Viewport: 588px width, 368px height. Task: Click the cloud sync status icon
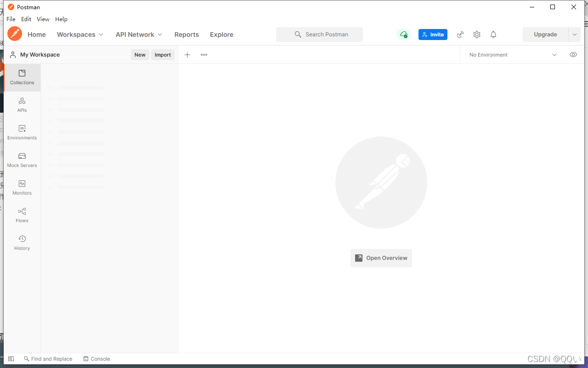pyautogui.click(x=403, y=34)
